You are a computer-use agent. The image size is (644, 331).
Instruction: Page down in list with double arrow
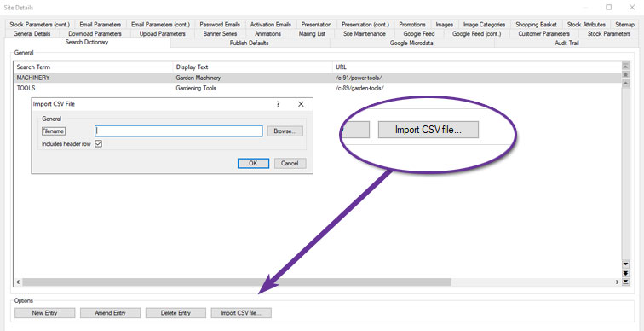(625, 273)
